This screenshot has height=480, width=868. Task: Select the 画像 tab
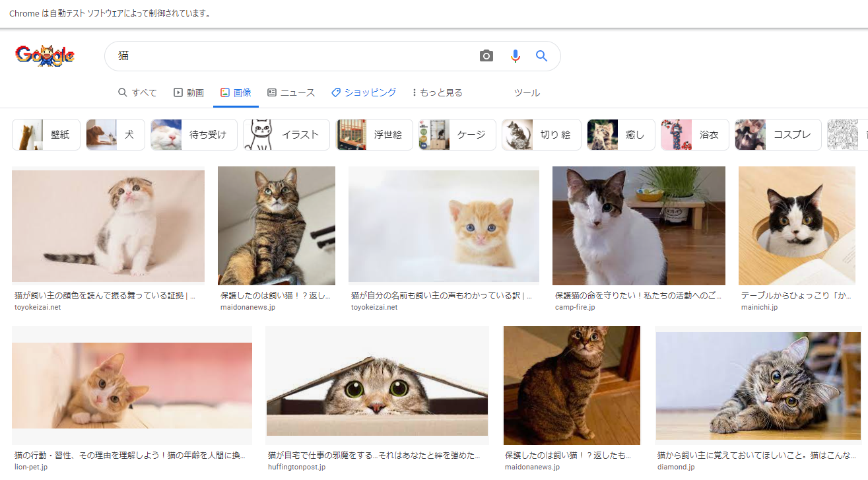point(236,92)
